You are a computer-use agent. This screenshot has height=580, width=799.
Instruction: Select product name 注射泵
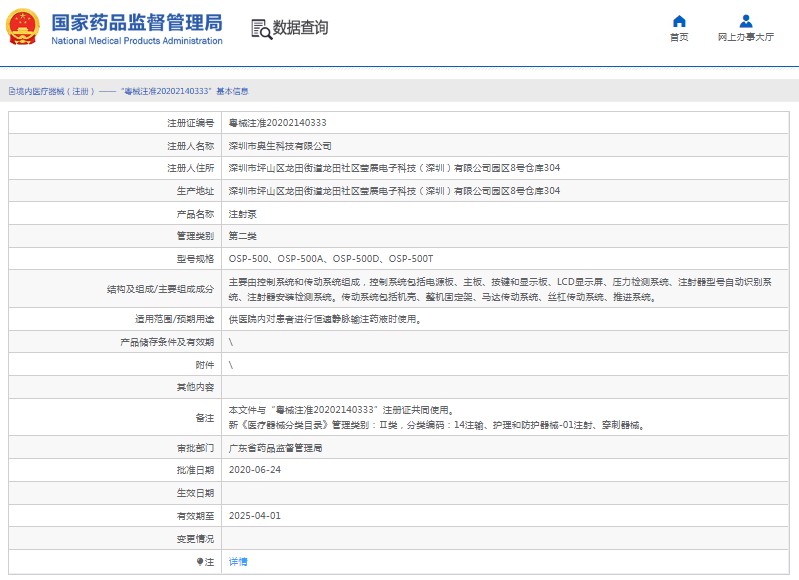tap(243, 214)
